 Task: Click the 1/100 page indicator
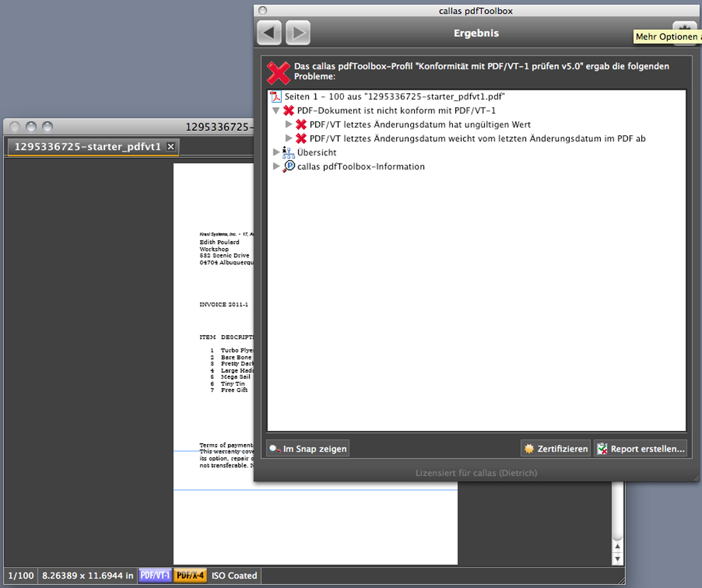click(21, 575)
